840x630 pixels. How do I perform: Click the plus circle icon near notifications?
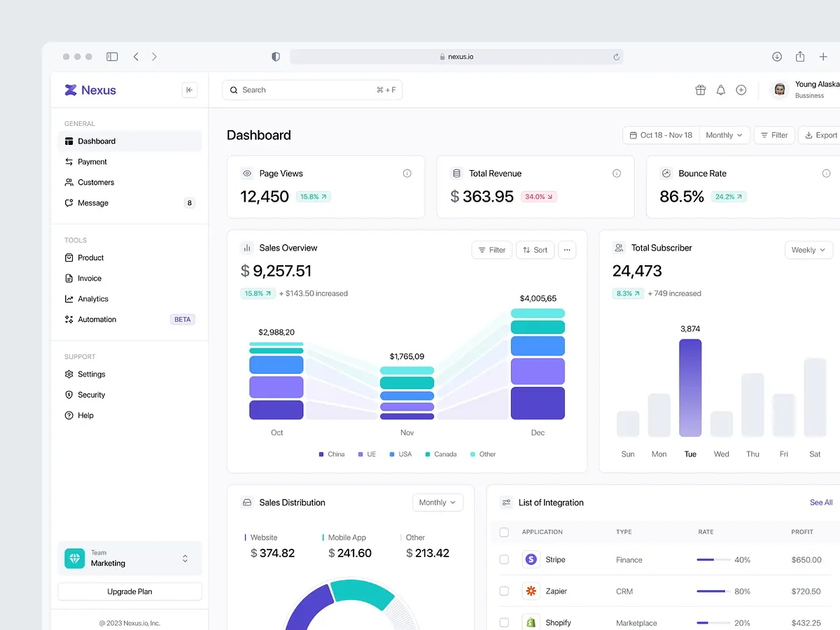coord(741,90)
